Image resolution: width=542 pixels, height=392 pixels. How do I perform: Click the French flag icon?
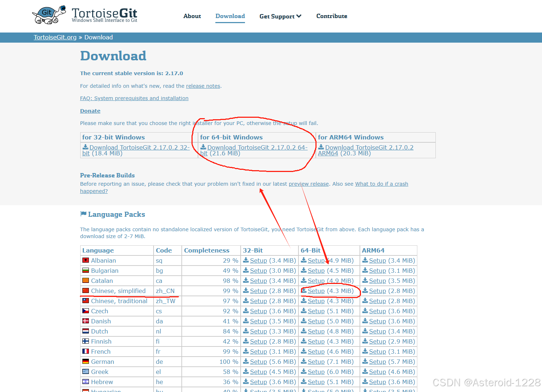86,352
